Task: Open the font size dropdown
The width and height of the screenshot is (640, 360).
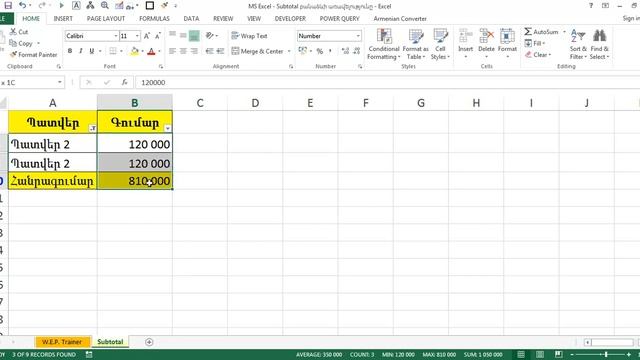Action: (137, 36)
